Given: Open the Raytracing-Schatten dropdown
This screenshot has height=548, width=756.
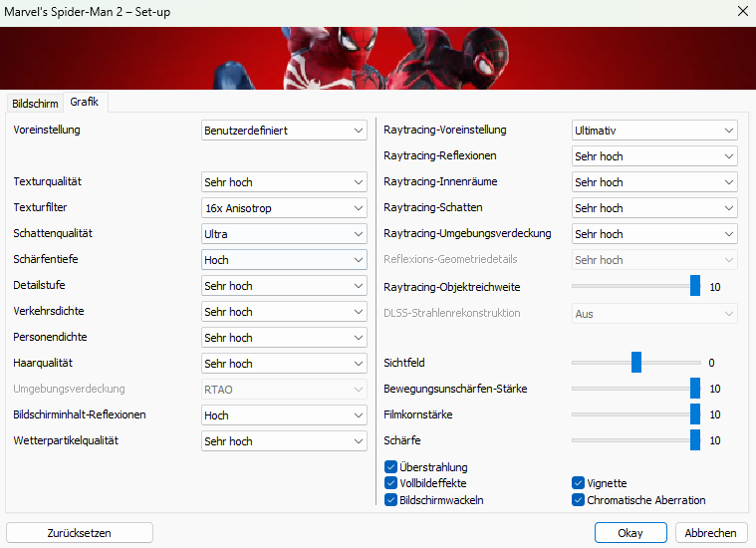Looking at the screenshot, I should coord(654,208).
